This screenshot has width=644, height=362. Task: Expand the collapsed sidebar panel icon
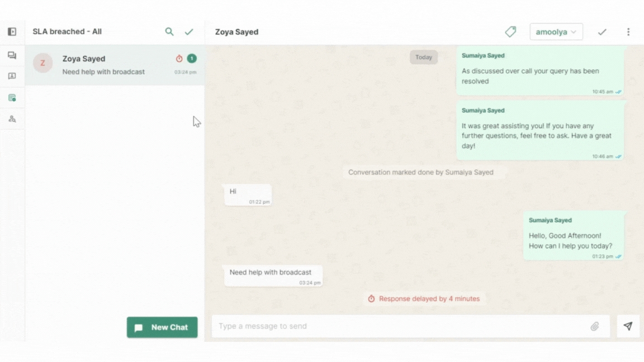12,32
